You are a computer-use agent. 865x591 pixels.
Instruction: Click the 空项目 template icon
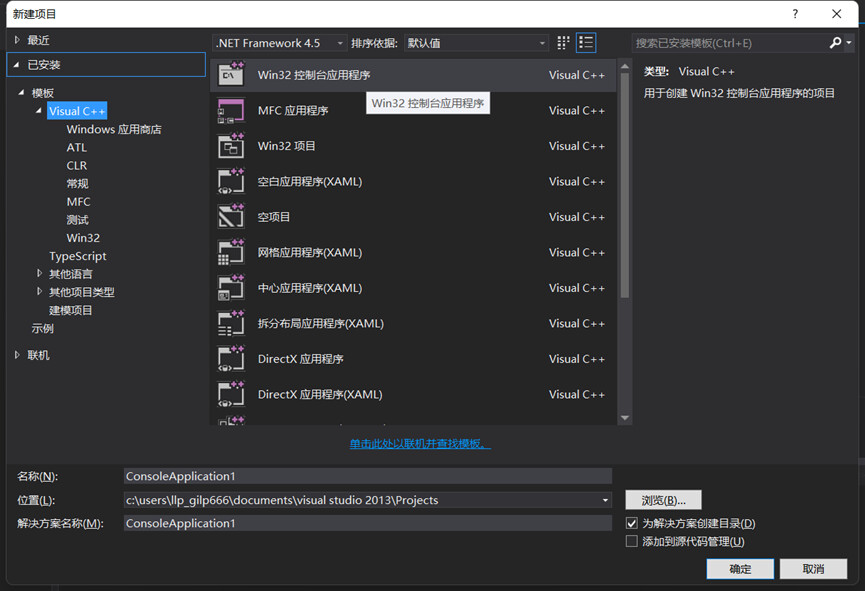231,216
